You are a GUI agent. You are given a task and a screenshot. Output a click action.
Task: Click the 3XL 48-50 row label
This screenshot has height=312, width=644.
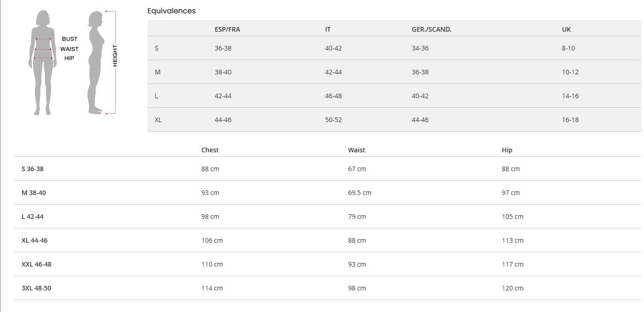[36, 288]
